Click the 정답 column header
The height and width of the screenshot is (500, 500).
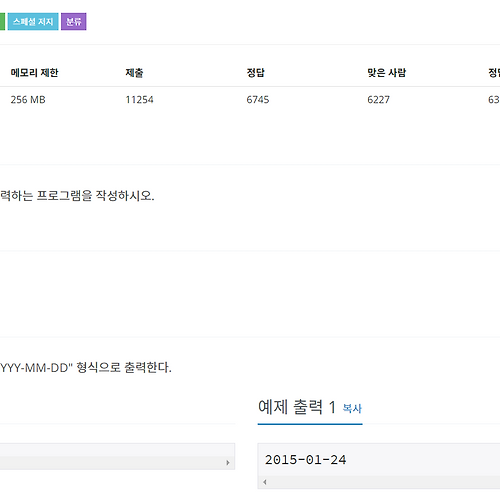(255, 73)
